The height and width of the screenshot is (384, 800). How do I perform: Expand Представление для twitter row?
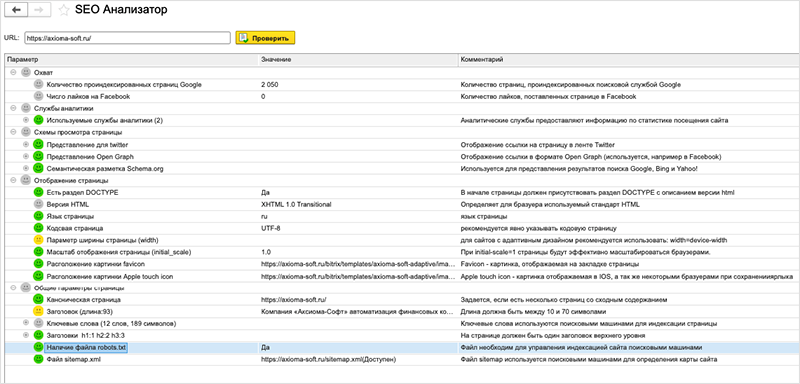click(26, 144)
